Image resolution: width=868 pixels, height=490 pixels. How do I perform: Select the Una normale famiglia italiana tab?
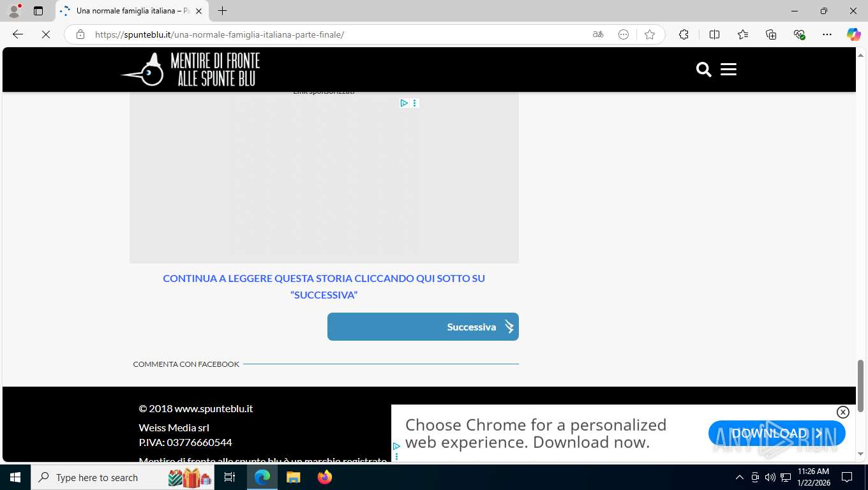[x=131, y=11]
